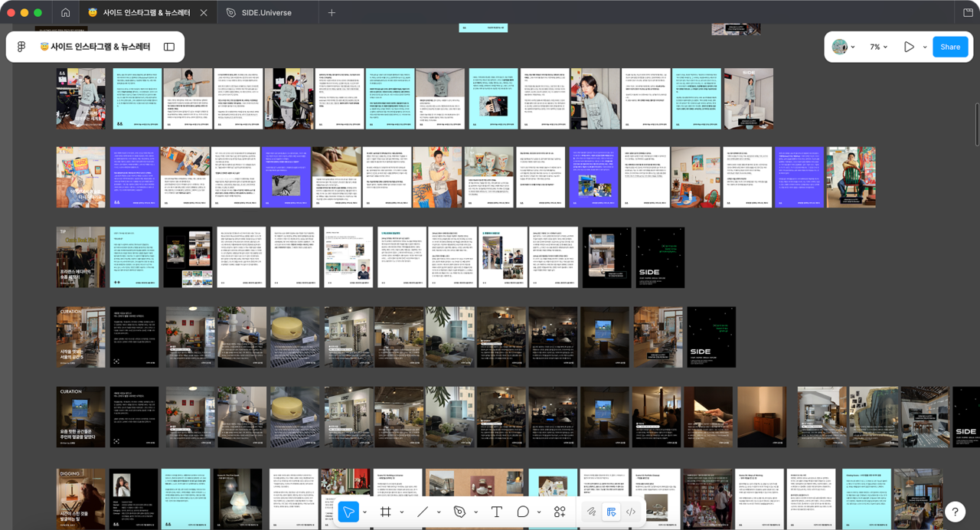Open the help question mark button

click(955, 512)
